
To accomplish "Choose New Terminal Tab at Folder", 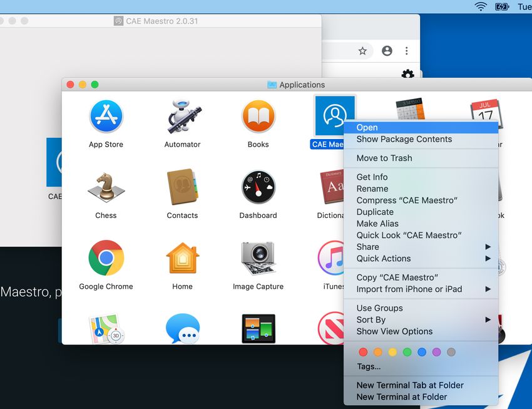I will 421,385.
